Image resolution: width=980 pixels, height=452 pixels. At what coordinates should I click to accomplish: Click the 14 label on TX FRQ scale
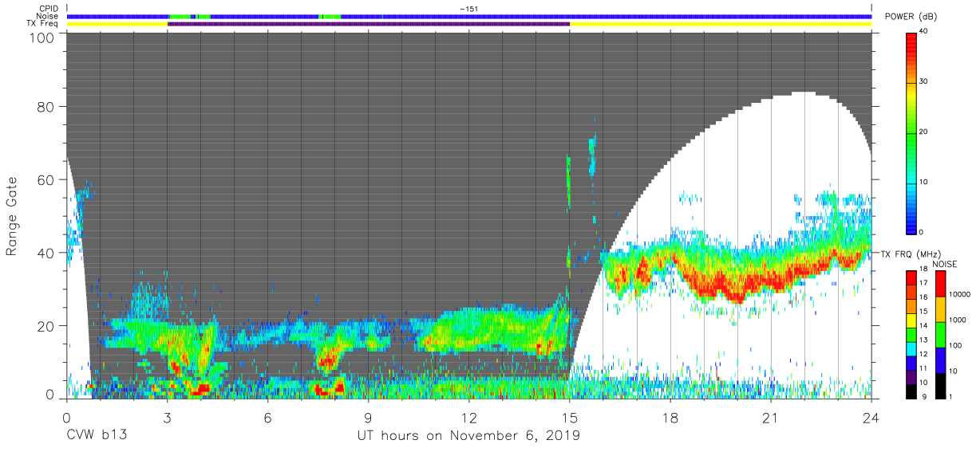924,327
